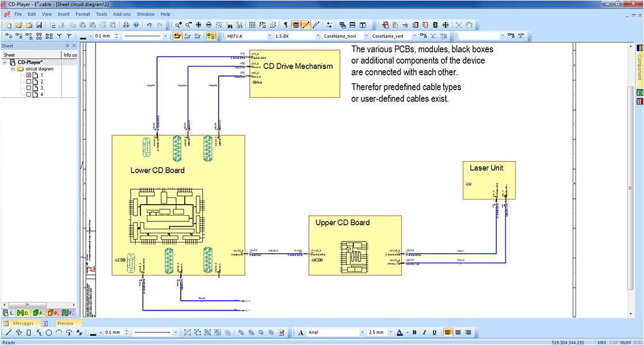This screenshot has height=345, width=644.
Task: Click the Undo arrow icon
Action: 149,25
